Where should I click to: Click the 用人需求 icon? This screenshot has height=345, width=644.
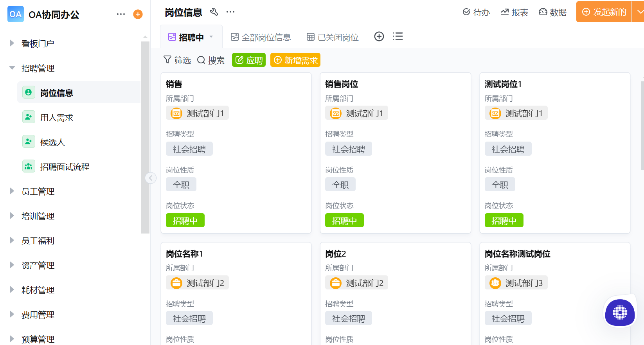point(29,117)
